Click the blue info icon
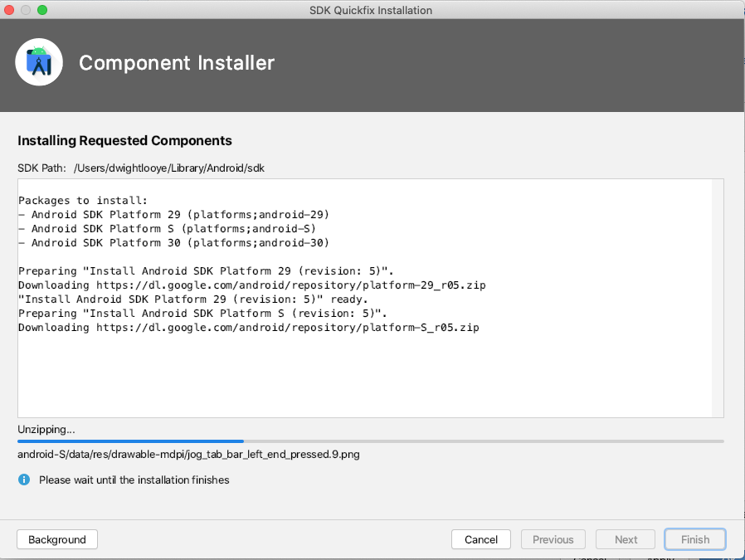The image size is (745, 560). coord(24,480)
